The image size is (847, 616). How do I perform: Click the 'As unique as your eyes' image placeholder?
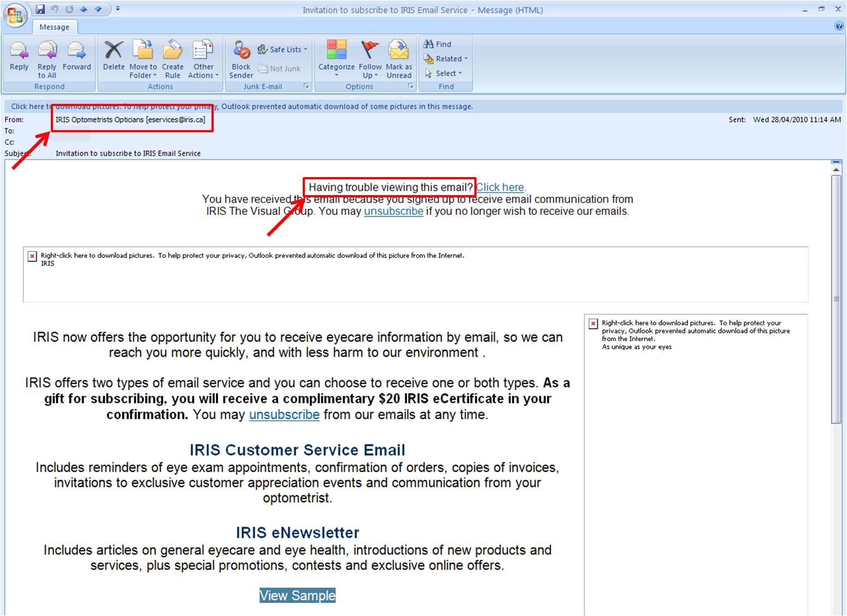pyautogui.click(x=696, y=465)
